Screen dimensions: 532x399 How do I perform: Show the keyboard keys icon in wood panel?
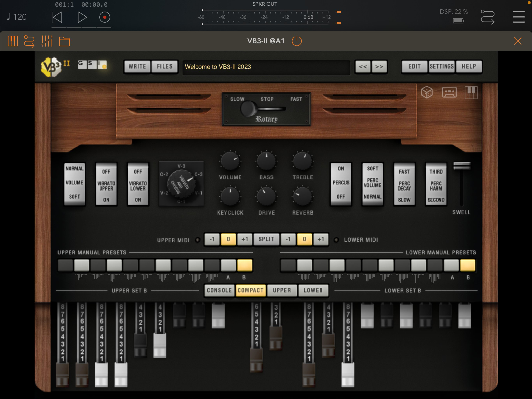(471, 92)
